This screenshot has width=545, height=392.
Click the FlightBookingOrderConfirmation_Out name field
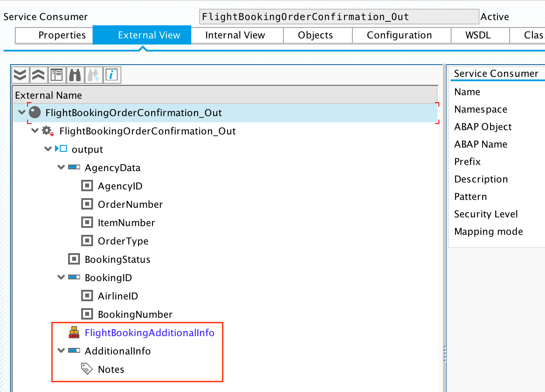(x=338, y=16)
